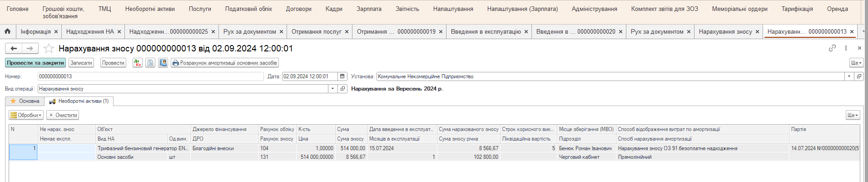Expand the Вид операції dropdown

333,89
